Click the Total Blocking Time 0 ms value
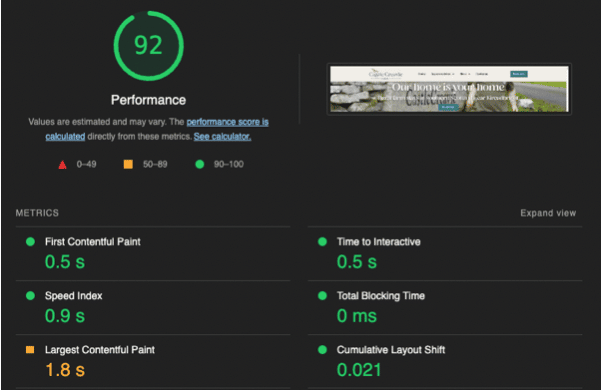601x391 pixels. tap(357, 316)
